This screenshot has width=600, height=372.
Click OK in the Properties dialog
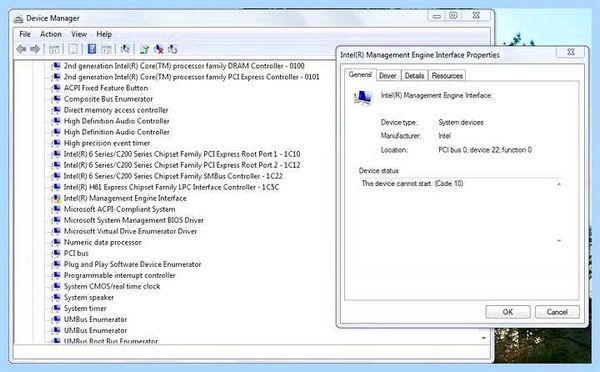pyautogui.click(x=508, y=312)
